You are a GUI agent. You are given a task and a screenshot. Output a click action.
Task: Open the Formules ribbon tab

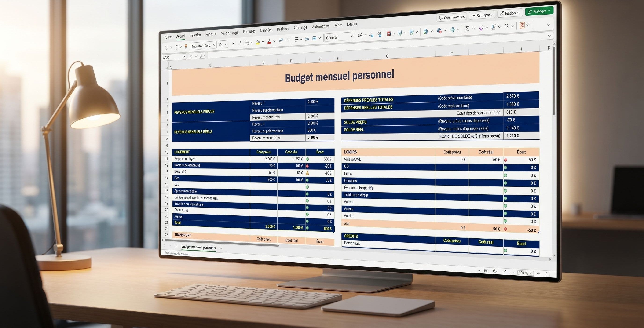tap(249, 31)
